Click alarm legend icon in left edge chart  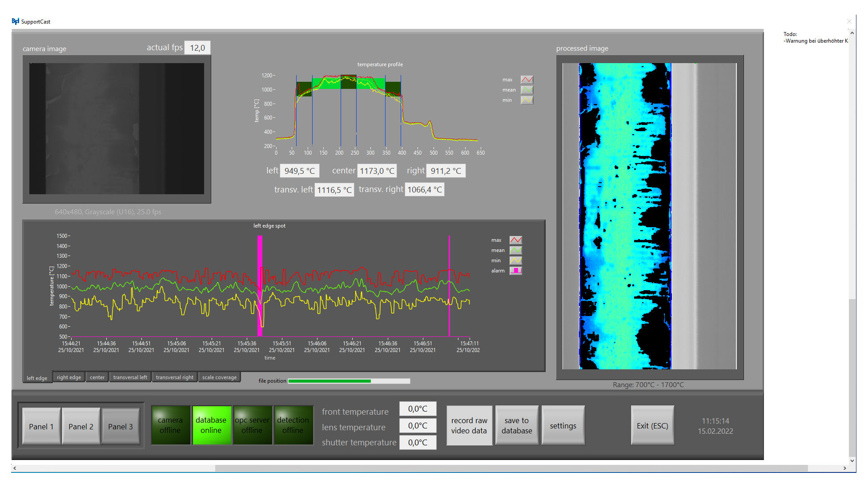(x=516, y=271)
